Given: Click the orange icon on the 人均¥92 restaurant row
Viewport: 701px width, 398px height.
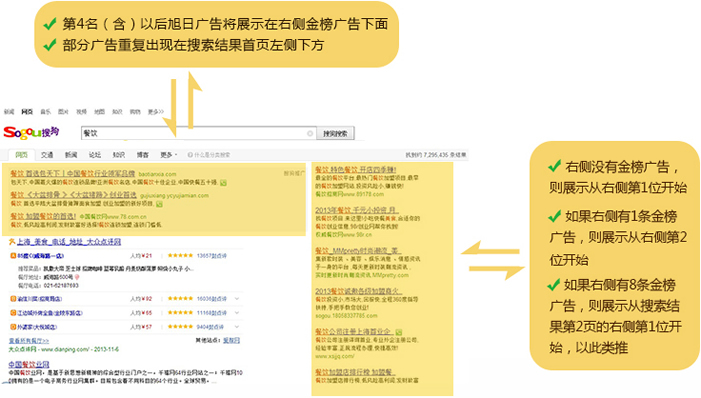Looking at the screenshot, I should point(13,299).
